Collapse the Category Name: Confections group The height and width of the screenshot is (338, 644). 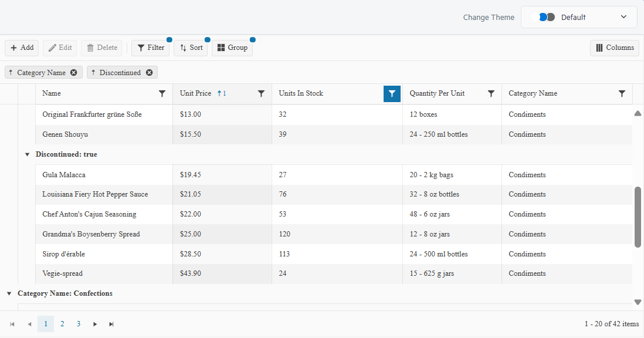click(8, 293)
